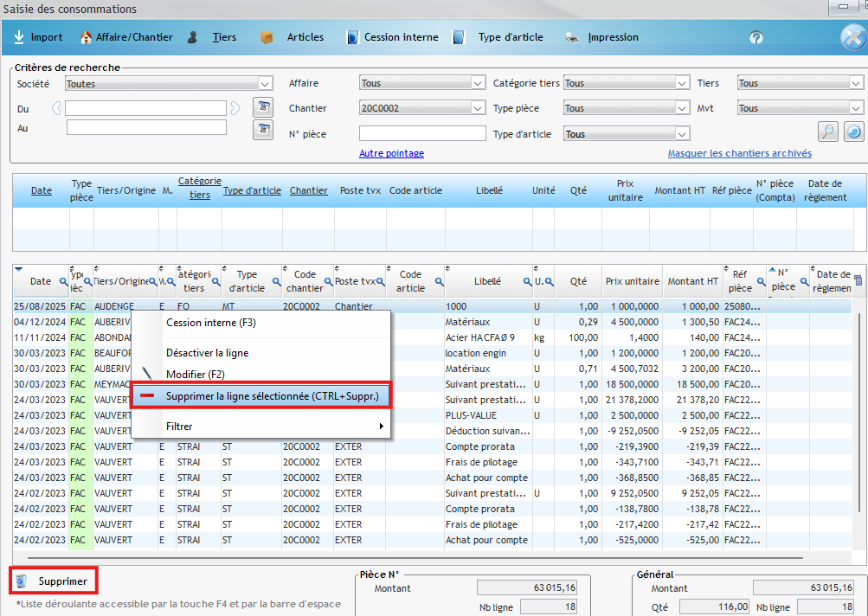Click the Masquer les chantiers archivés link

coord(739,153)
